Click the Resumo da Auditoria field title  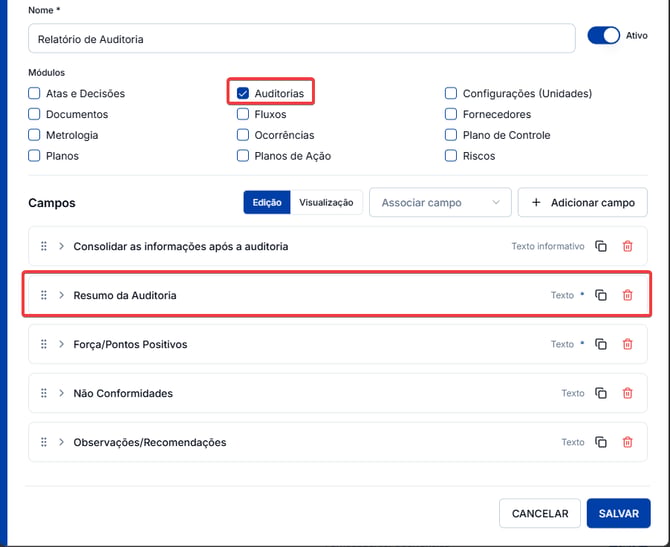click(125, 295)
